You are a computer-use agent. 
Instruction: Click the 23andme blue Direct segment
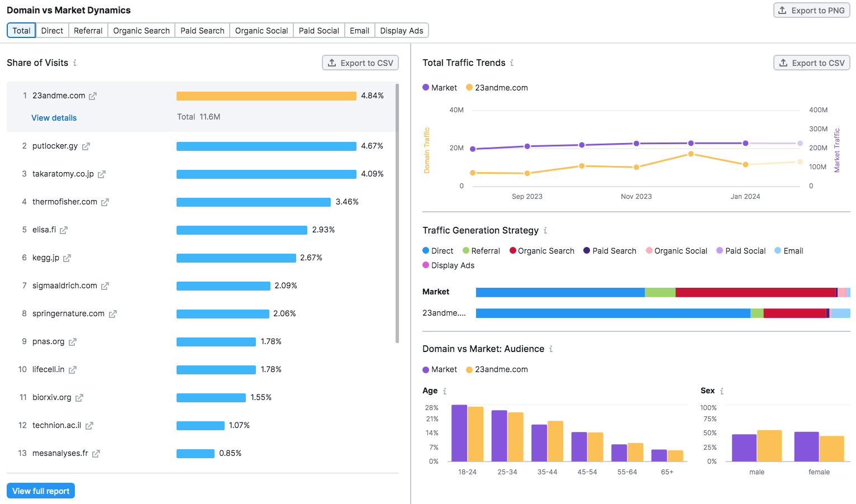click(x=613, y=313)
